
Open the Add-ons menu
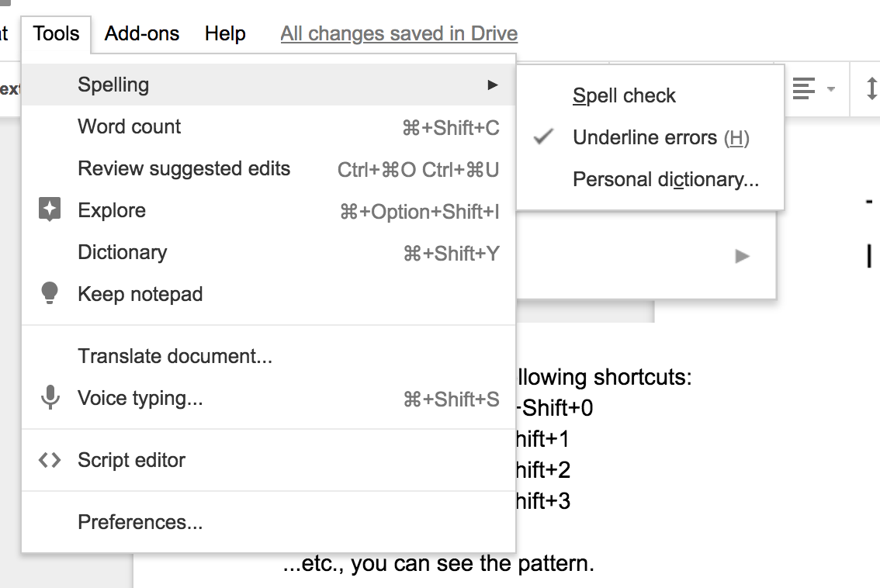[142, 34]
